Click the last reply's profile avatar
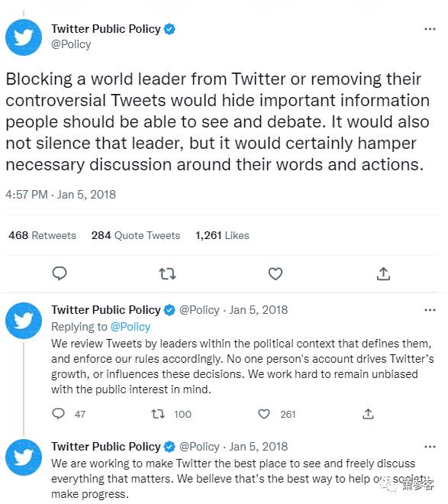The width and height of the screenshot is (448, 504). pos(24,457)
